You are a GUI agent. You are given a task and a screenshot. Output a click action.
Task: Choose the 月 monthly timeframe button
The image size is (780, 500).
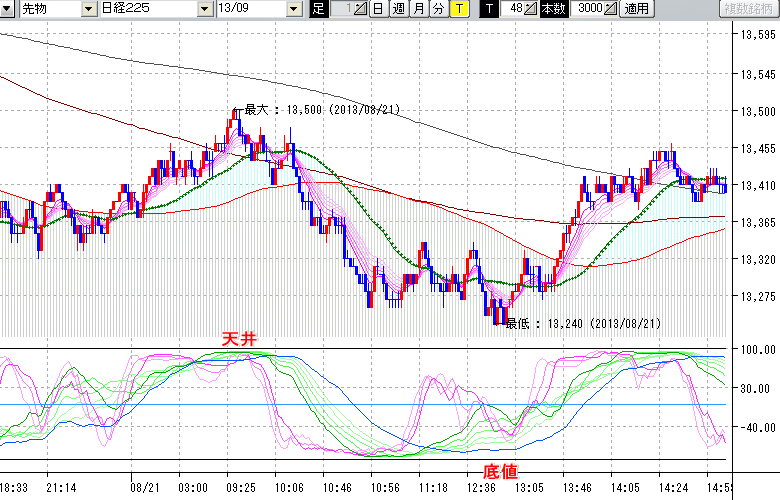418,9
